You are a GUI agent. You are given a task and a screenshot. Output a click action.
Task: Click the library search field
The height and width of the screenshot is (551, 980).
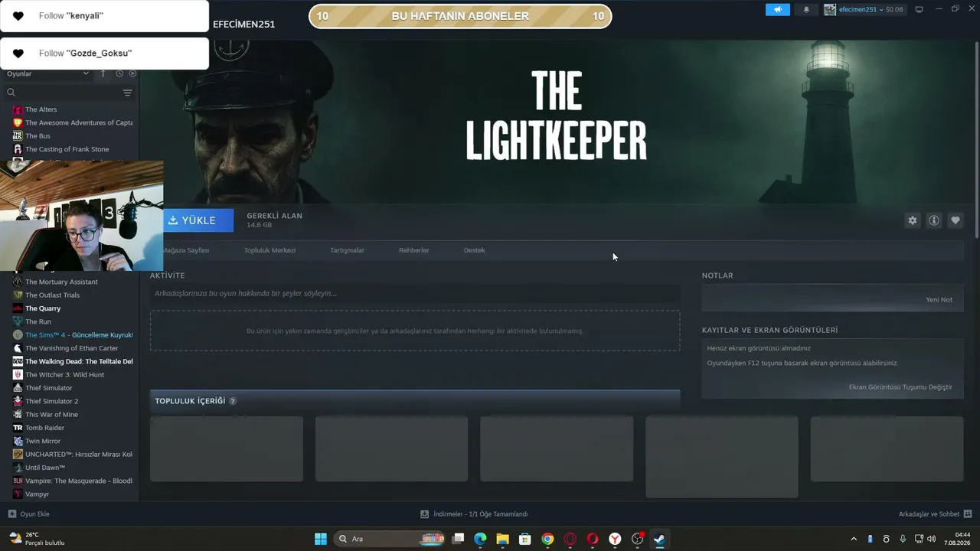click(61, 93)
